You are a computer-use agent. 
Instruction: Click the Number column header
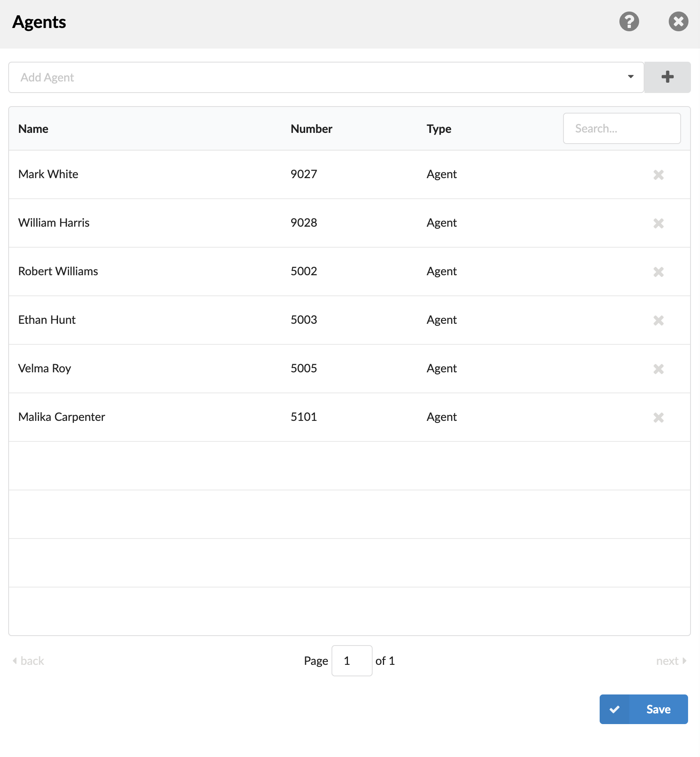[x=311, y=129]
